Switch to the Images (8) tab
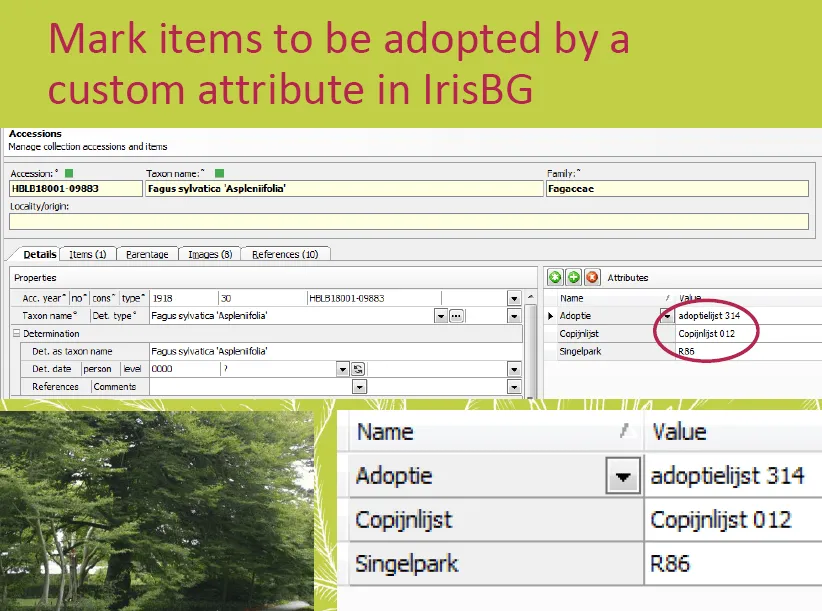 (x=210, y=254)
